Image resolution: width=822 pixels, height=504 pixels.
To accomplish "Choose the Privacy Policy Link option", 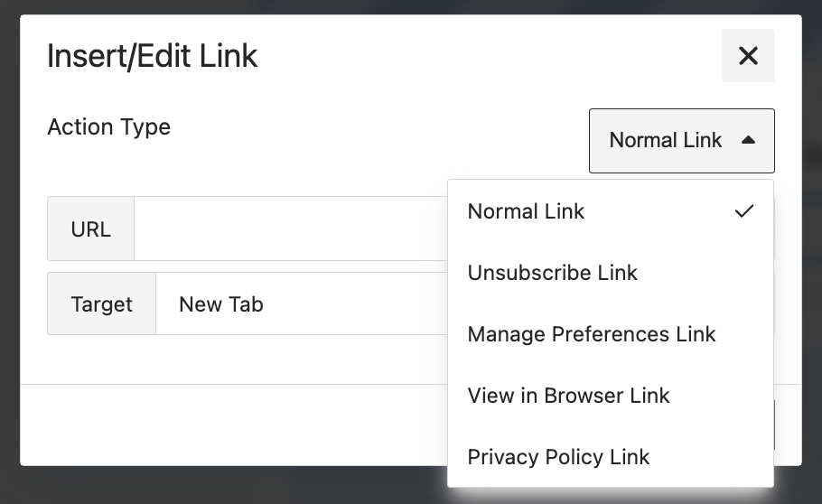I will [x=558, y=457].
